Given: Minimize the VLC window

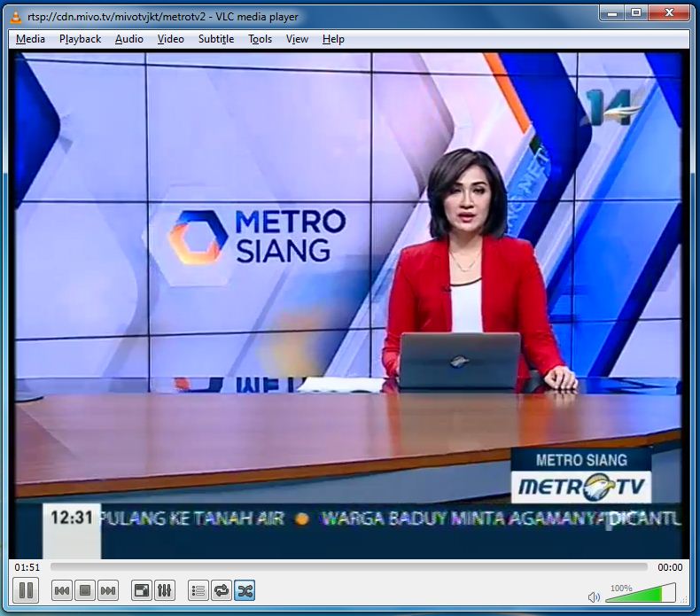Looking at the screenshot, I should (612, 13).
